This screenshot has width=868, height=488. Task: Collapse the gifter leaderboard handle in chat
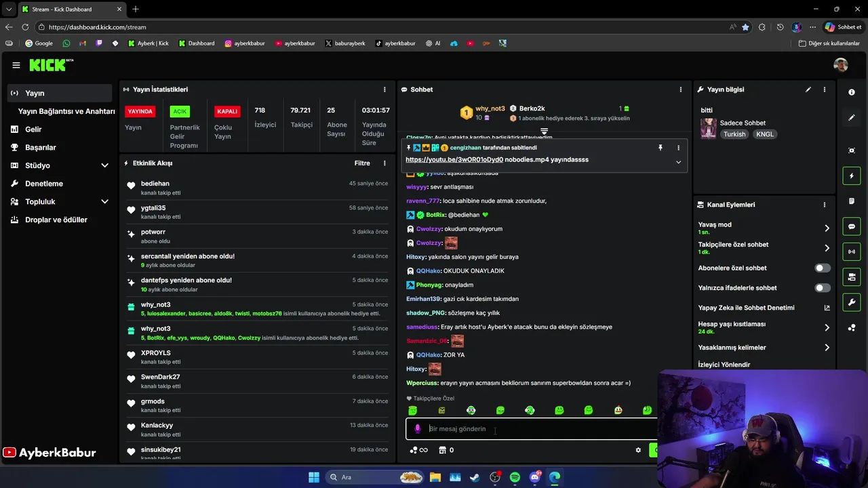(x=544, y=131)
